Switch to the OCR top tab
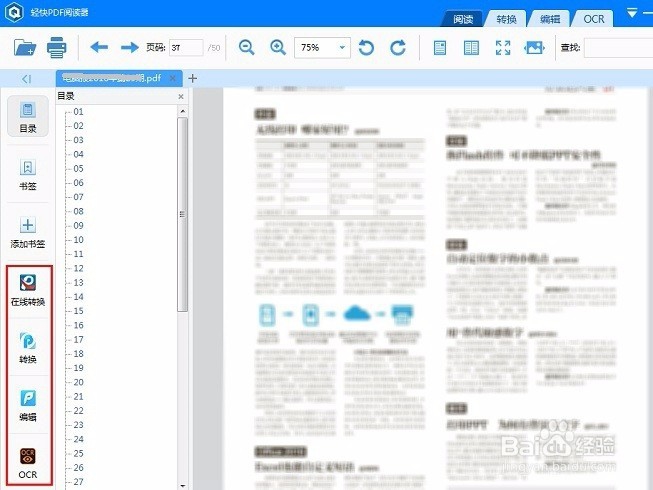This screenshot has width=653, height=490. [593, 19]
